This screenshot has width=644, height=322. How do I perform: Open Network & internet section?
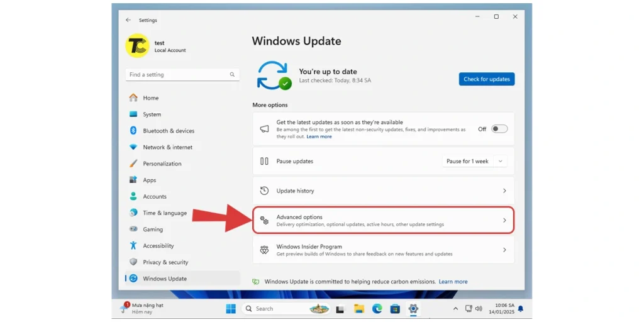(167, 147)
